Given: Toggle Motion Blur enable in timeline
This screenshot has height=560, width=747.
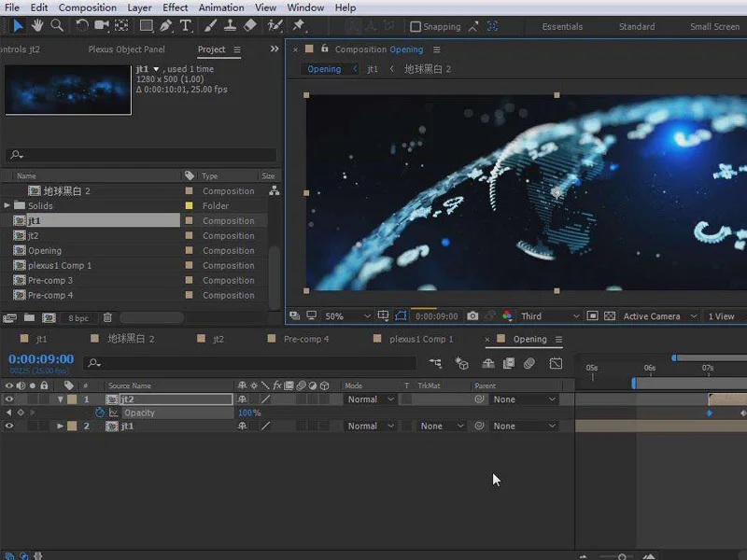Looking at the screenshot, I should click(529, 363).
